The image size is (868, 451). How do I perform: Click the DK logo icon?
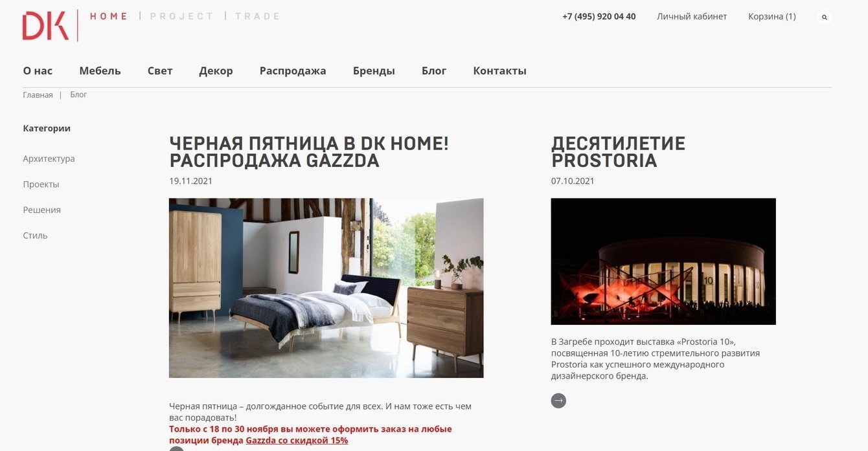point(45,26)
